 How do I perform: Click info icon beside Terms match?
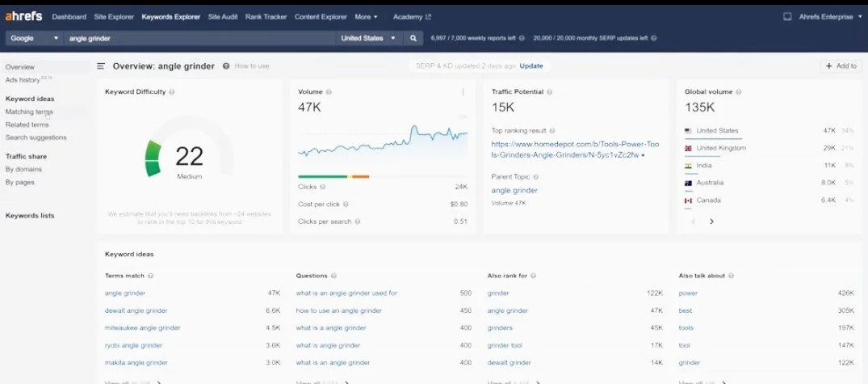[150, 276]
